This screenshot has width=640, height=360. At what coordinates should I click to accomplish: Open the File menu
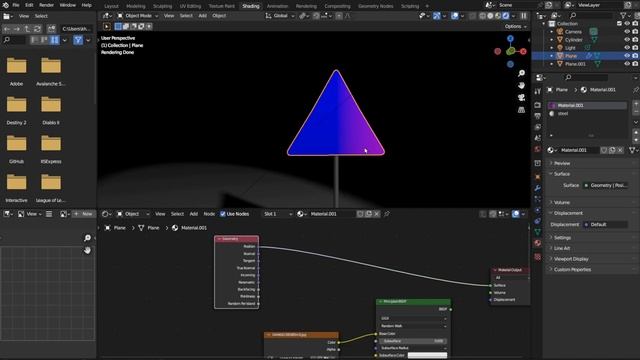coord(16,5)
